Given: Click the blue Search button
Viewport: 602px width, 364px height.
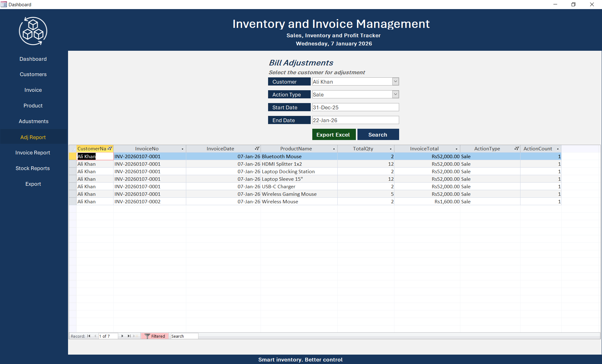Looking at the screenshot, I should click(x=378, y=134).
